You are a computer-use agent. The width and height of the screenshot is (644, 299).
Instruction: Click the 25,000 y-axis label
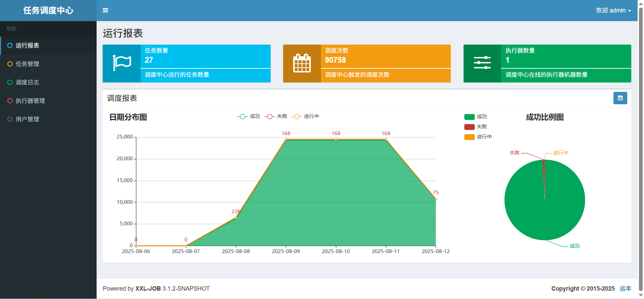[x=125, y=137]
